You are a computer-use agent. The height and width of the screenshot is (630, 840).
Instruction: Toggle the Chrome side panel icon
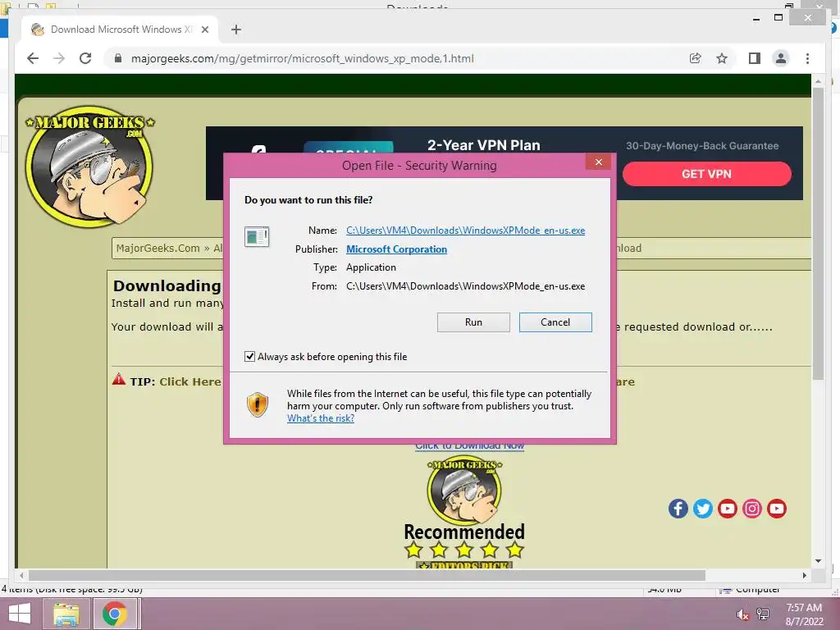(x=755, y=58)
